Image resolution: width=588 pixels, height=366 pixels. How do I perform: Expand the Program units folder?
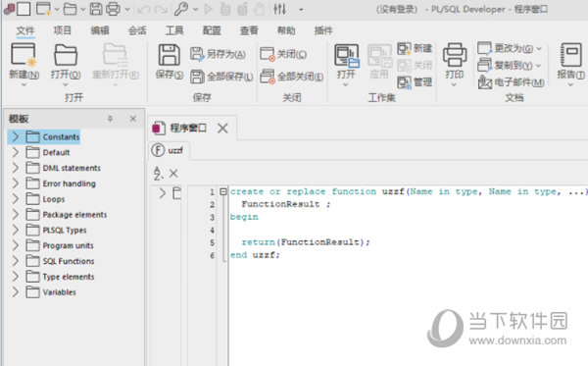(x=15, y=245)
